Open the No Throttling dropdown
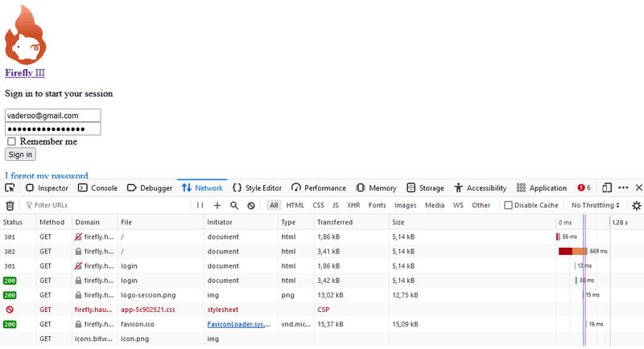644x349 pixels. [595, 205]
